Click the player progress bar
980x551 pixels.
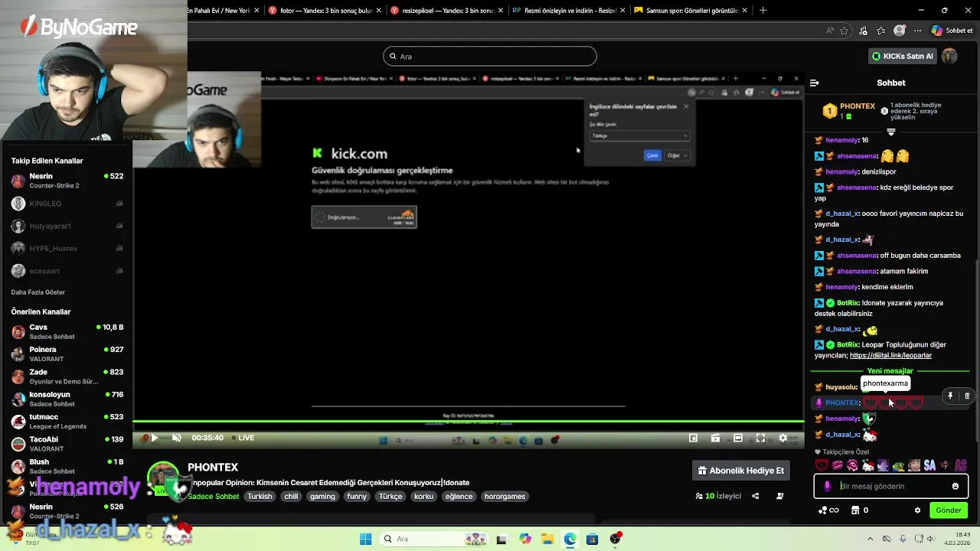coord(469,422)
